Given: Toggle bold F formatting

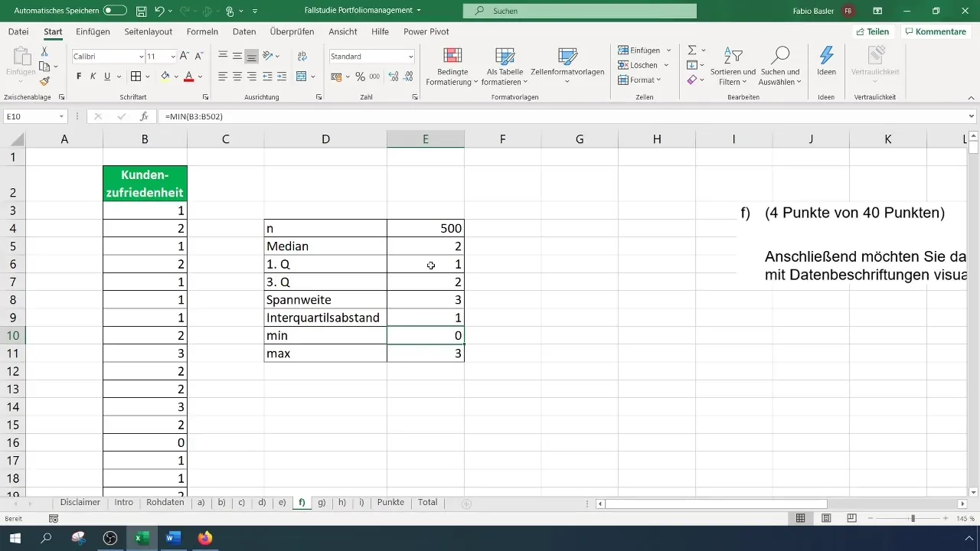Looking at the screenshot, I should 79,77.
